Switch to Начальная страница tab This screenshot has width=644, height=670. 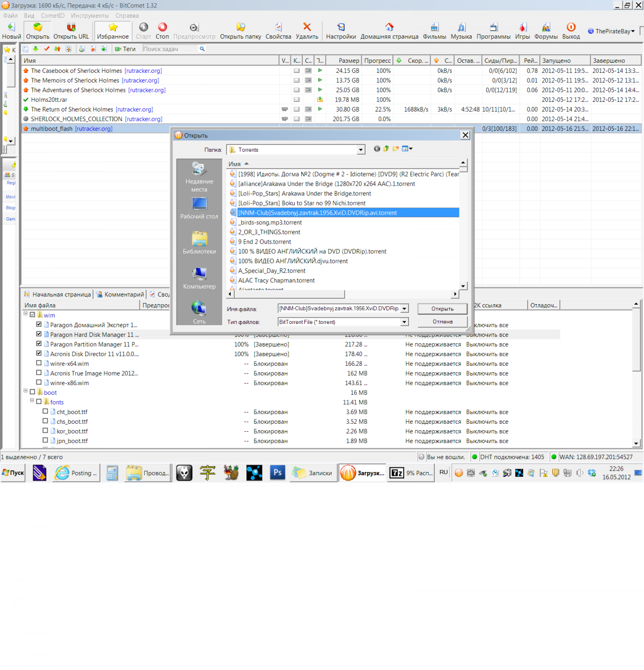coord(57,294)
